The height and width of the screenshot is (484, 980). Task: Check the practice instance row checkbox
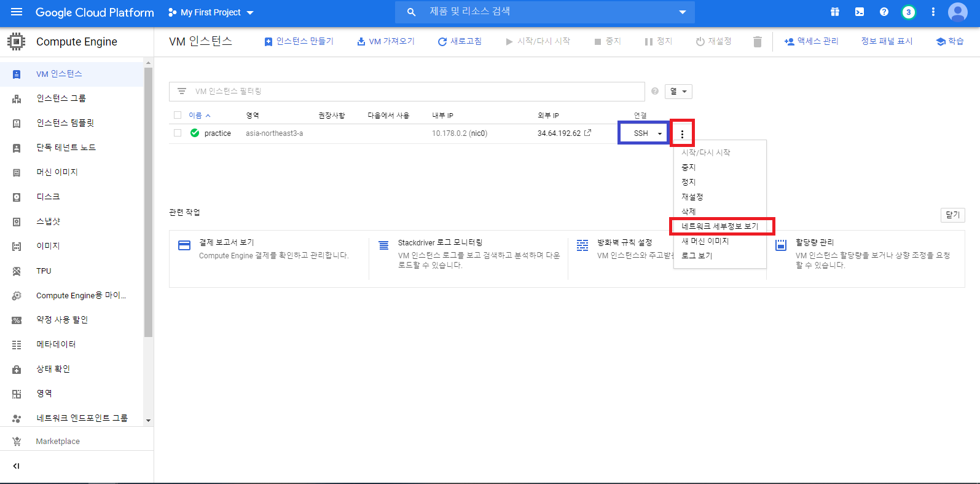coord(178,133)
